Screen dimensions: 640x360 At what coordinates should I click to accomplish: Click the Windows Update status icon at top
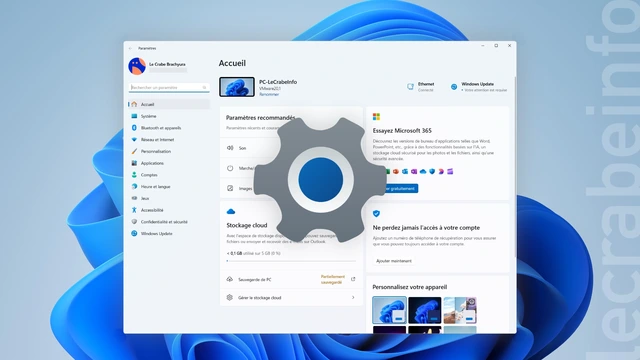point(454,87)
